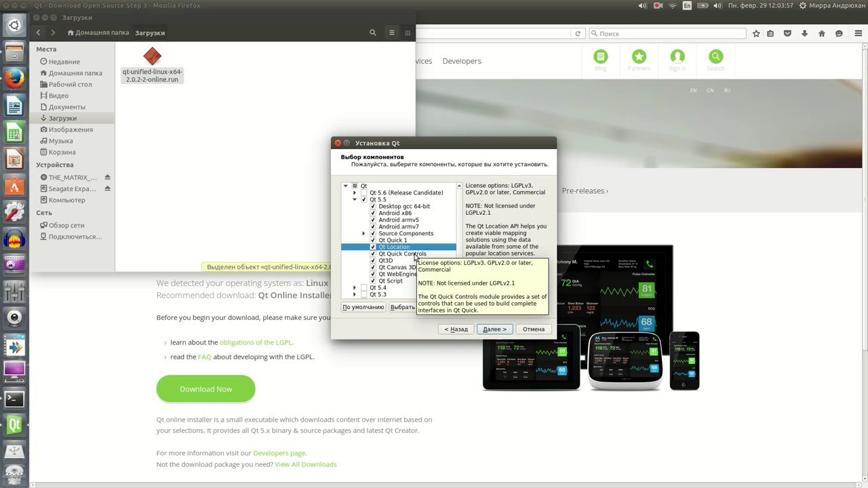The image size is (868, 488).
Task: Uncheck Android x86 component
Action: tap(373, 213)
